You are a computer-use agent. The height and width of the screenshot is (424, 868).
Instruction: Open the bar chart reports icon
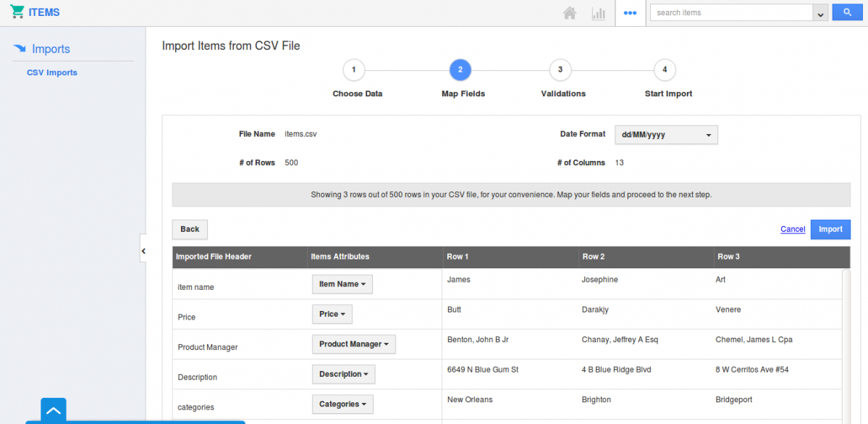pos(599,13)
